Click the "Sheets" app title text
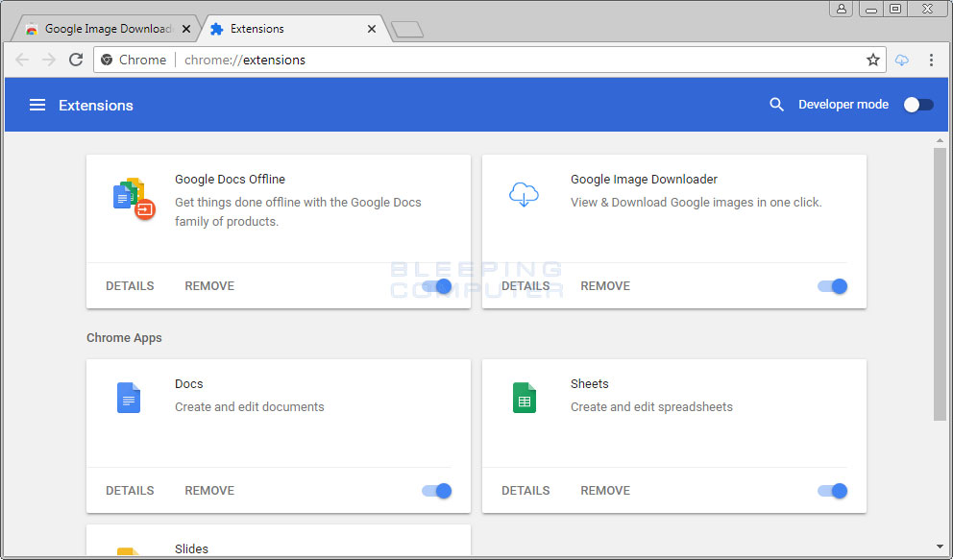The height and width of the screenshot is (560, 953). (589, 384)
